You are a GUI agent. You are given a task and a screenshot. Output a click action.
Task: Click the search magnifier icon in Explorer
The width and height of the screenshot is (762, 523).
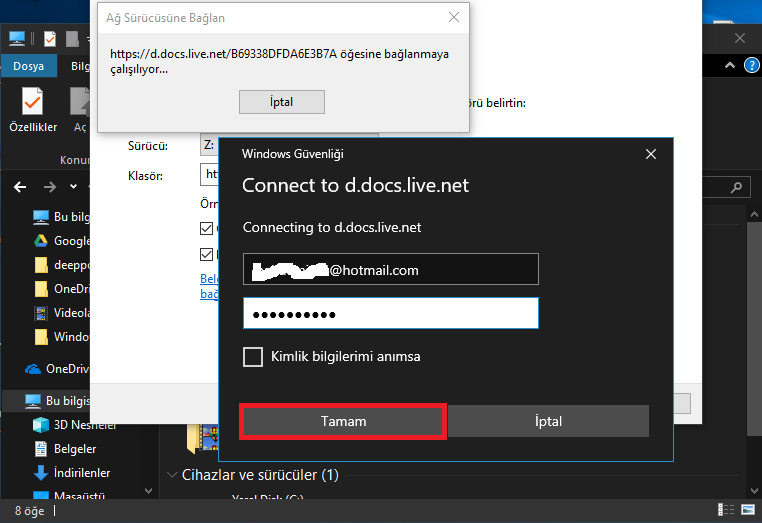coord(736,187)
